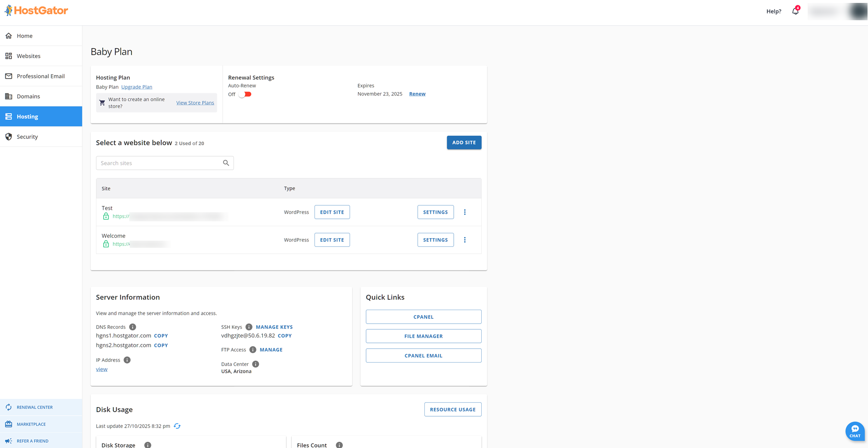Refresh disk usage last update
This screenshot has height=448, width=868.
(x=177, y=426)
